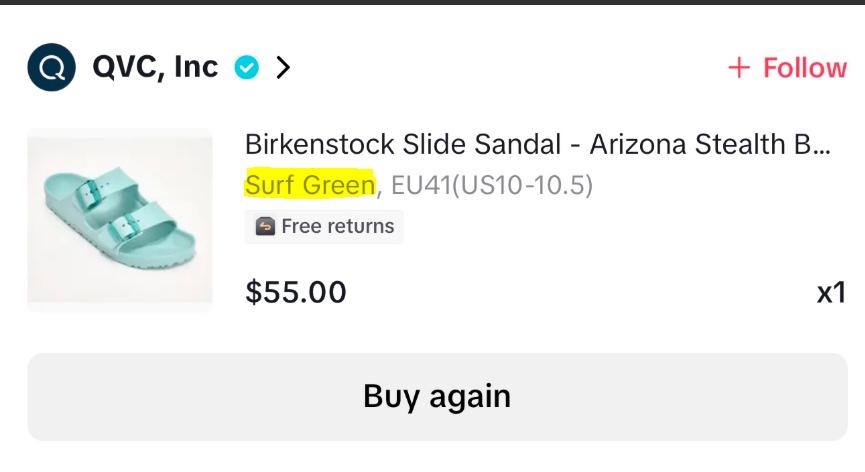Click the Free returns box icon

click(x=265, y=227)
